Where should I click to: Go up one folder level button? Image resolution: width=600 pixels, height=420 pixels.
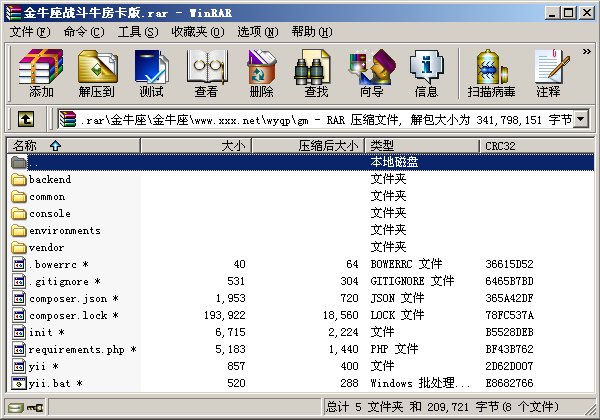26,120
